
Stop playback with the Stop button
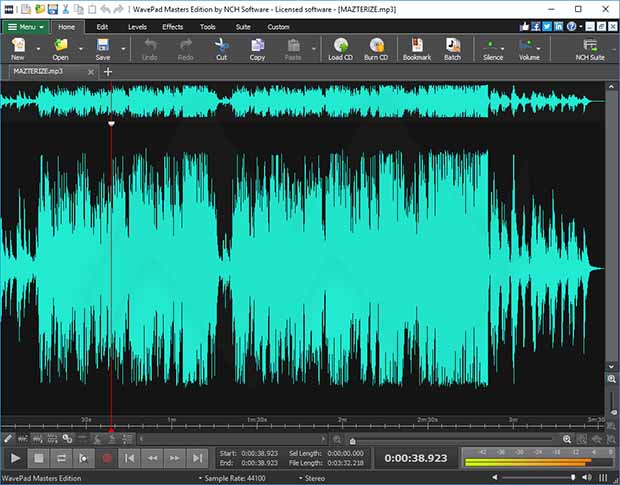39,458
